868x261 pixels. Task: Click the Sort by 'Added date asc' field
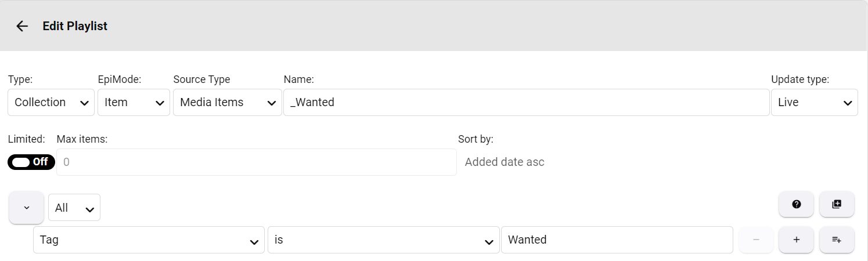pyautogui.click(x=505, y=162)
